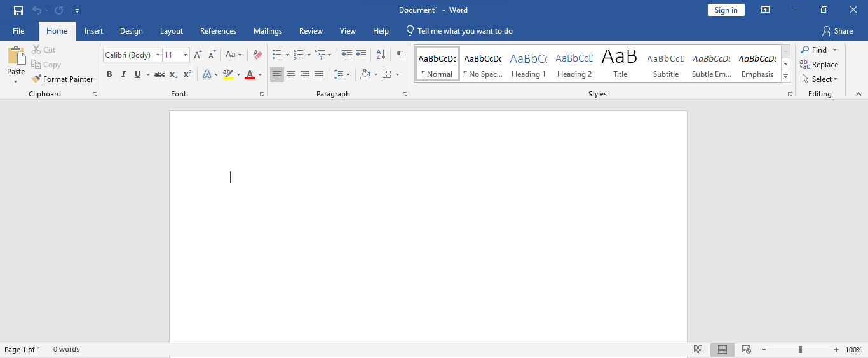The image size is (868, 358).
Task: Adjust the zoom slider handle
Action: (800, 350)
